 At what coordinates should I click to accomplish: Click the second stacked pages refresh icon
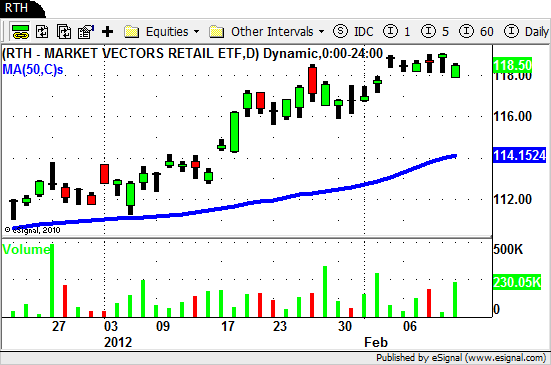[64, 32]
